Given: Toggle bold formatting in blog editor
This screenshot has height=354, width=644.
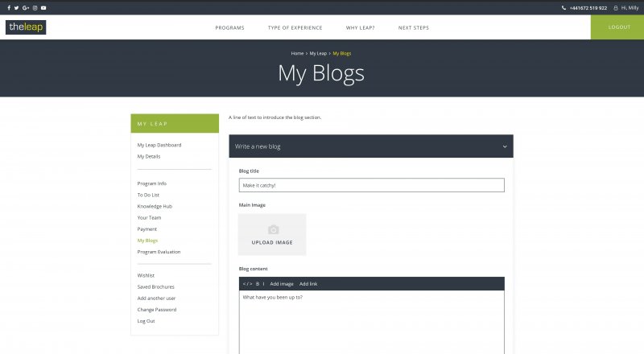Looking at the screenshot, I should [x=258, y=284].
